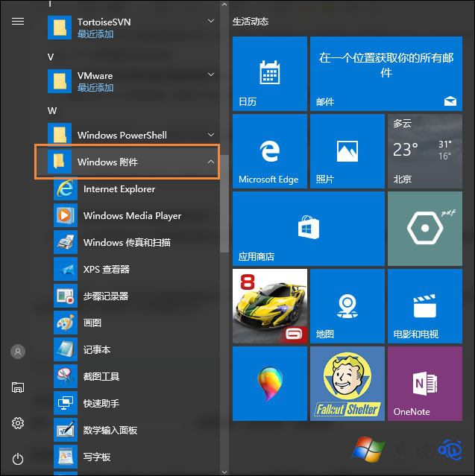Launch the Asphalt 8 racing car tile

[x=270, y=306]
